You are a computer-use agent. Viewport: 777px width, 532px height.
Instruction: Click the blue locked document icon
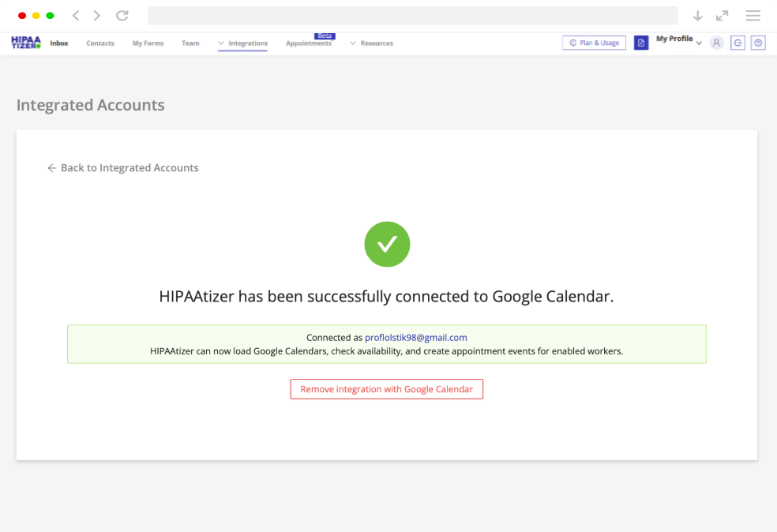pyautogui.click(x=641, y=43)
